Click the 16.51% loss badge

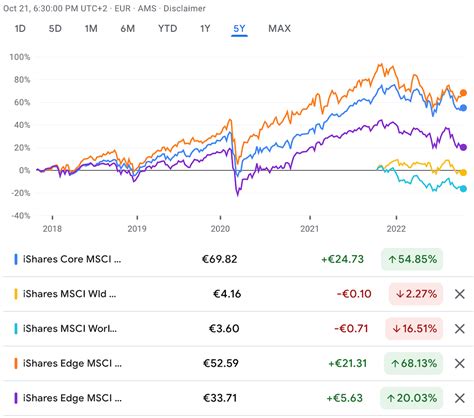[x=414, y=329]
